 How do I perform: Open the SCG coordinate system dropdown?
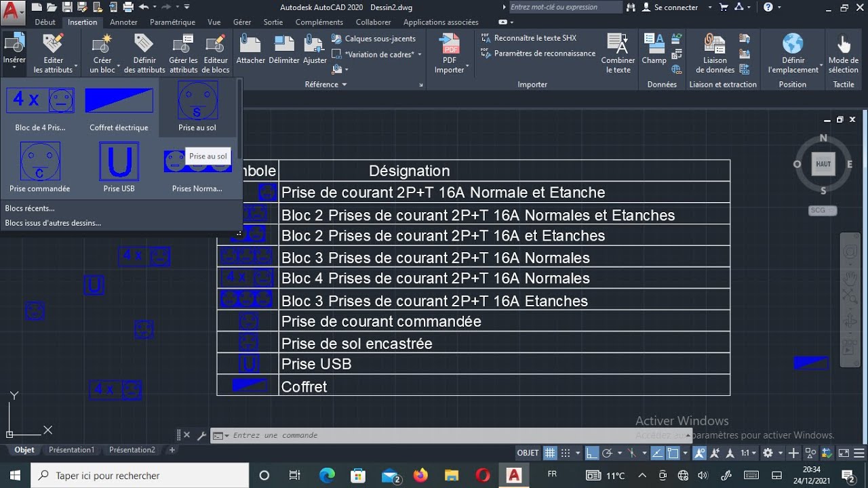(823, 210)
